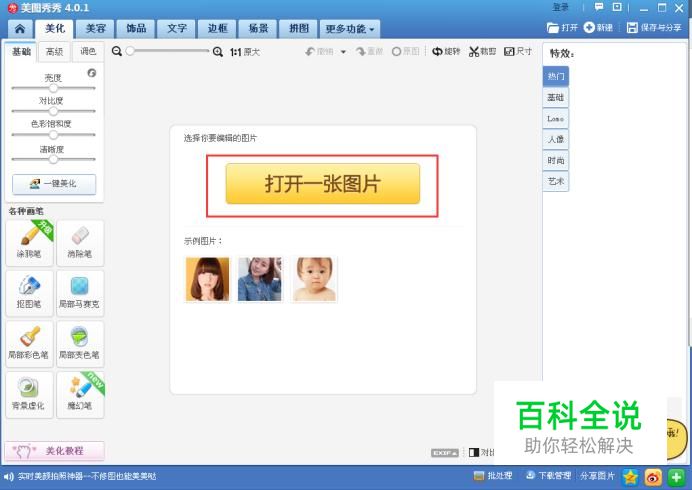Click 1:1 原大 actual size button
This screenshot has width=692, height=490.
point(244,52)
